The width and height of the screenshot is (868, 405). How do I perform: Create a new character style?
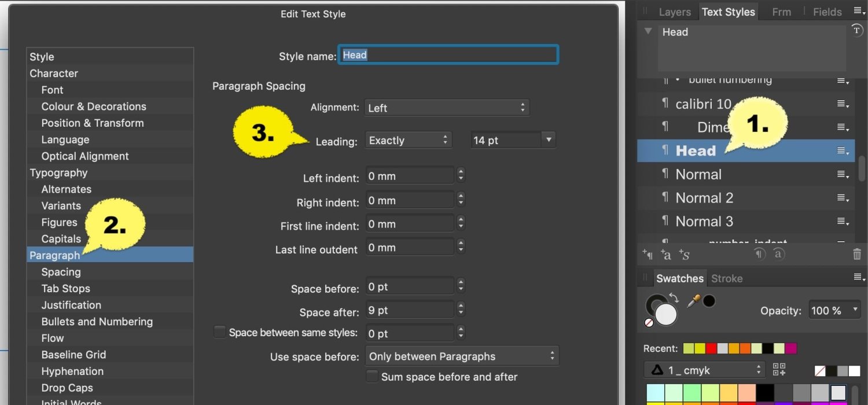pos(666,254)
